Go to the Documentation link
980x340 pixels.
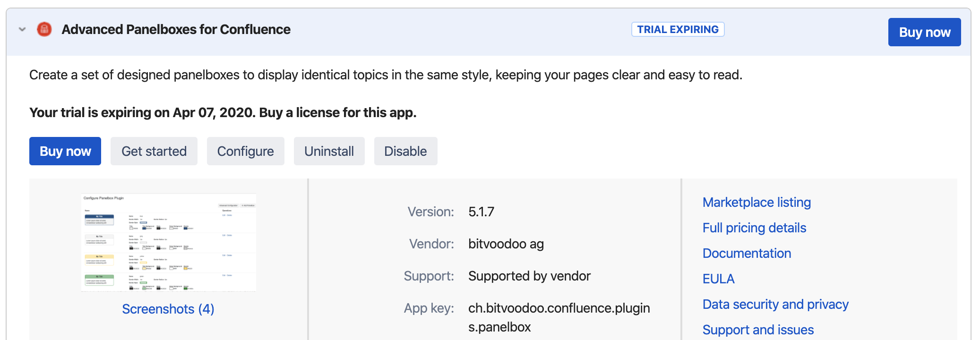pyautogui.click(x=747, y=253)
